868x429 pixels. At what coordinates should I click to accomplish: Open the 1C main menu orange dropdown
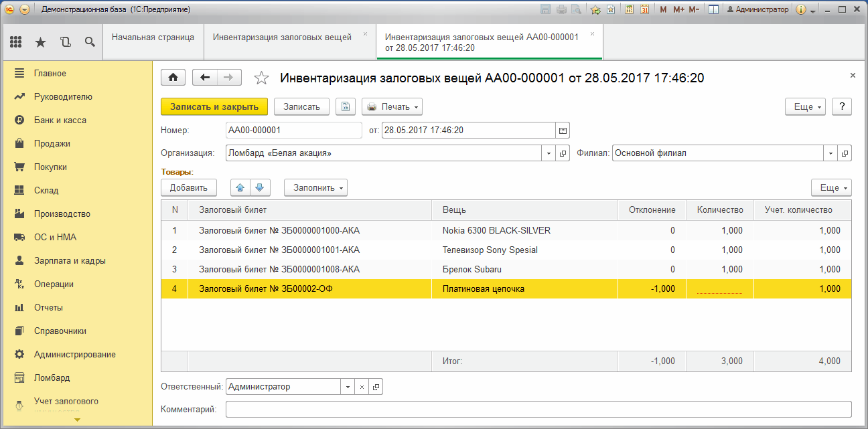pos(25,9)
